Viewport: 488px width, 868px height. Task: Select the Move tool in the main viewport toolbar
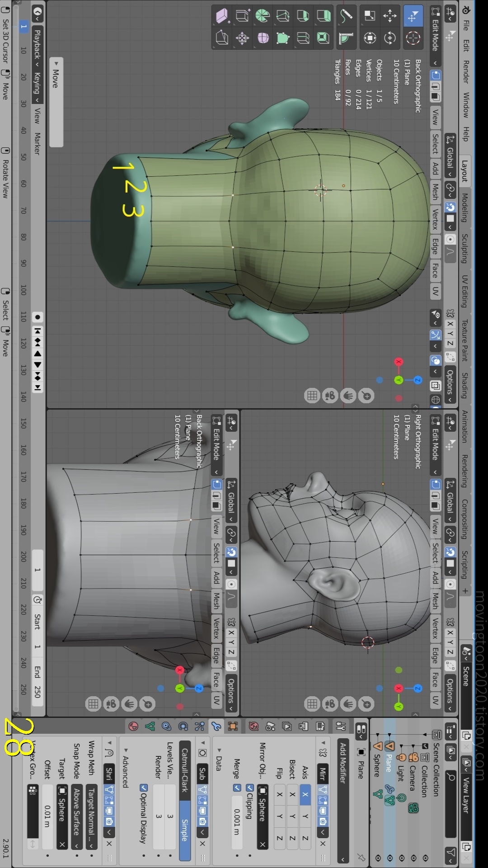tap(390, 16)
